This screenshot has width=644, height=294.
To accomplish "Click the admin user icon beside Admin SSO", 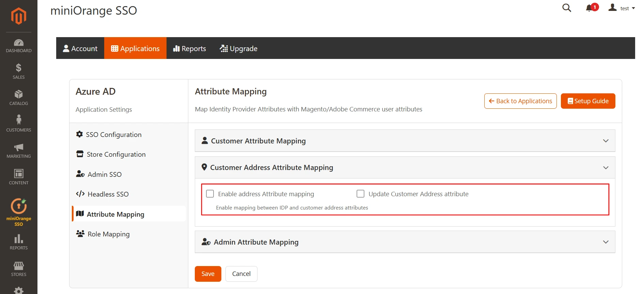I will 80,174.
